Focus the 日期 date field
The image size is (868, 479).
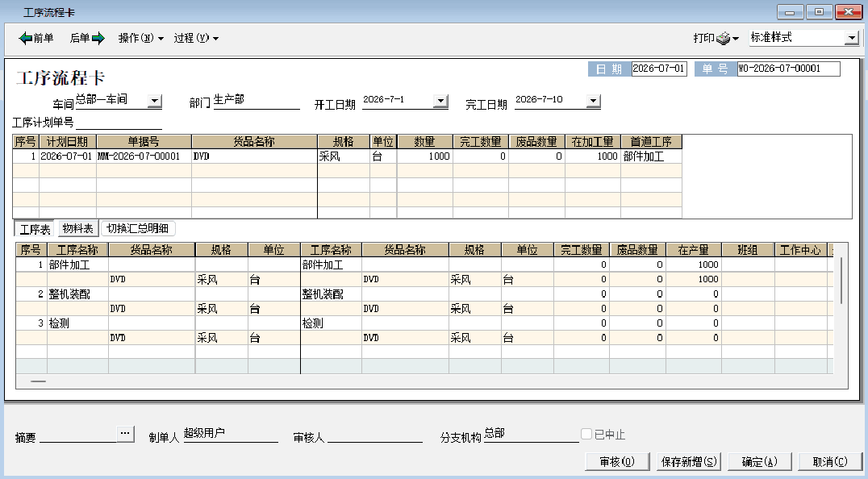coord(659,69)
